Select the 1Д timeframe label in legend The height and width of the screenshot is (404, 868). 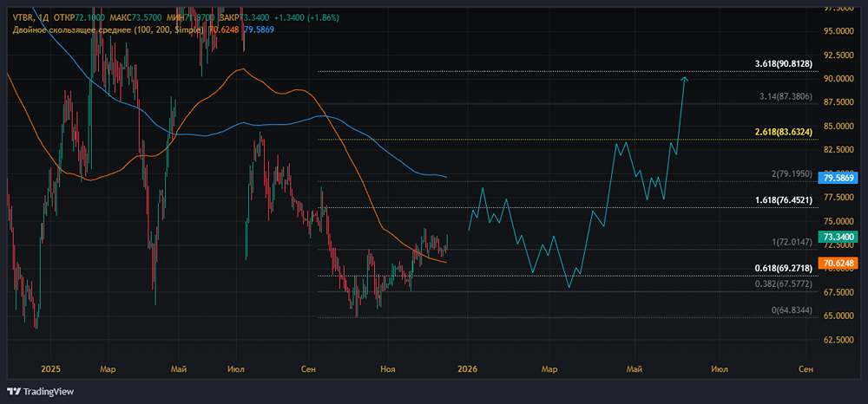(x=42, y=17)
